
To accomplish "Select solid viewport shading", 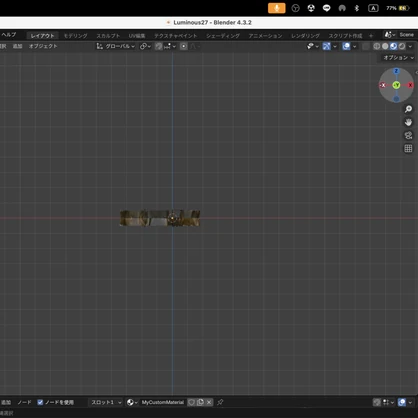I will click(385, 46).
